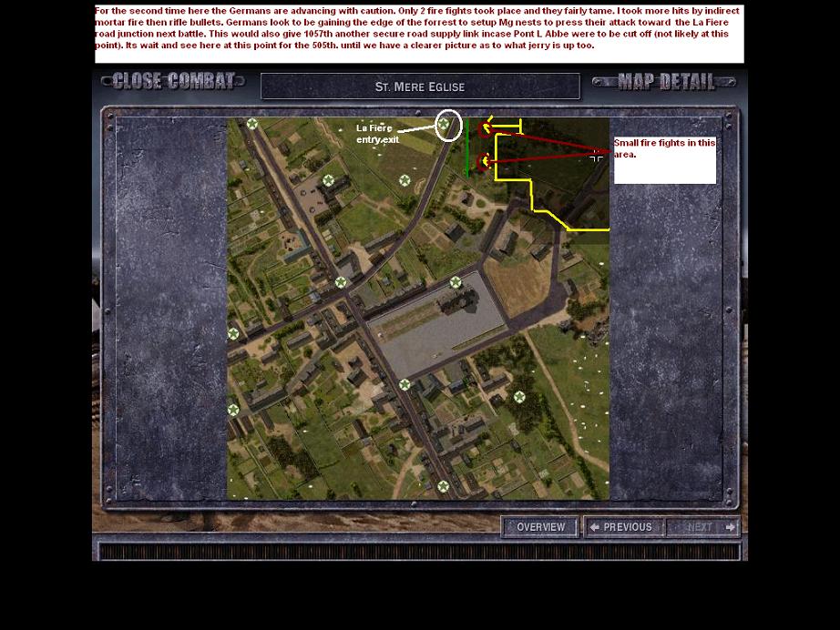Select the star marker on the main road south of the square

pos(405,385)
